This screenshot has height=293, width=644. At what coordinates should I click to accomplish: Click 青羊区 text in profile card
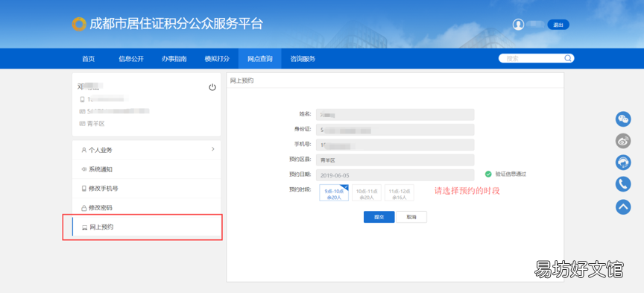point(95,123)
